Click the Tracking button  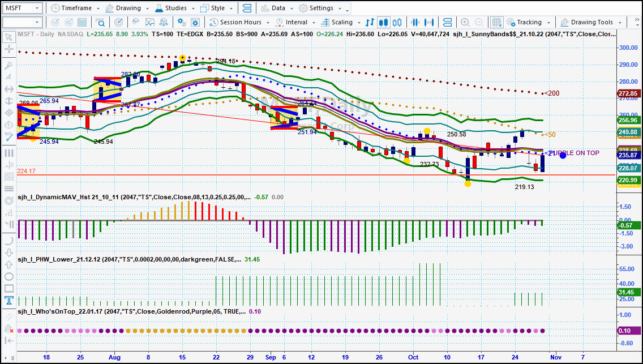click(x=525, y=22)
